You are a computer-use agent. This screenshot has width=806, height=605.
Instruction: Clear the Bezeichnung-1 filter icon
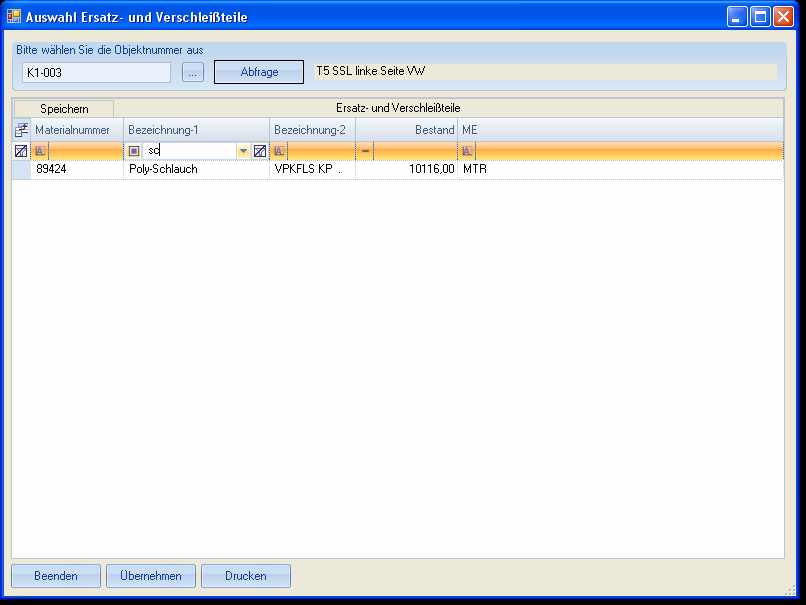click(260, 151)
